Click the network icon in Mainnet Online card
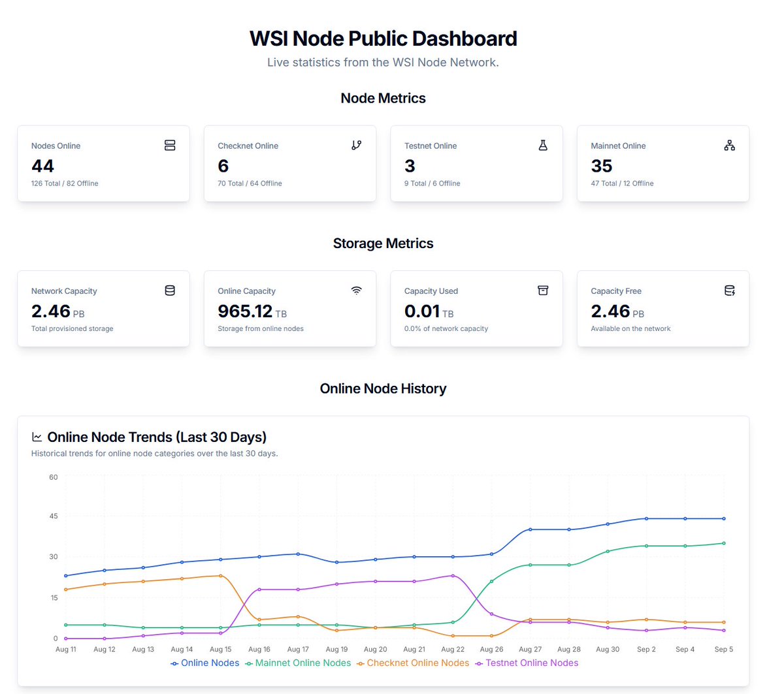Viewport: 784px width, 694px height. [x=729, y=145]
